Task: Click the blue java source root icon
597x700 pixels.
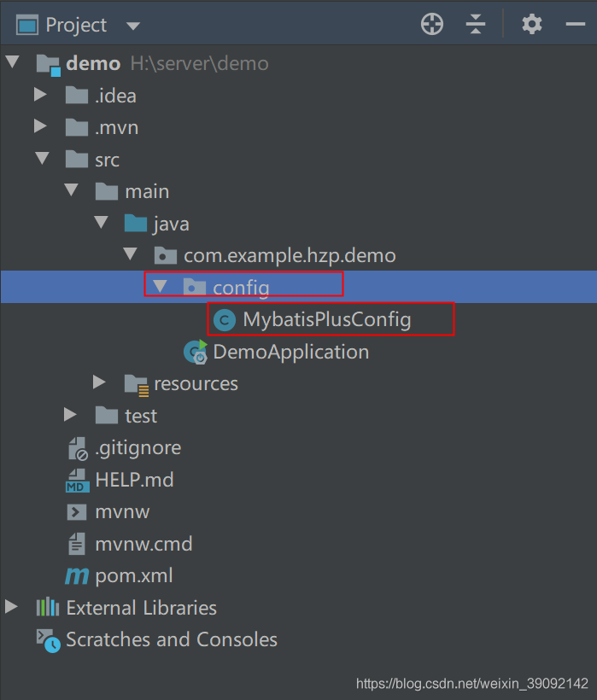Action: 136,223
